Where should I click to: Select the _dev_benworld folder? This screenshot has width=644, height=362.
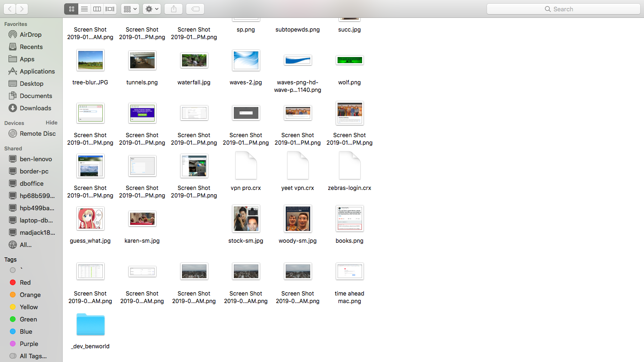click(90, 324)
